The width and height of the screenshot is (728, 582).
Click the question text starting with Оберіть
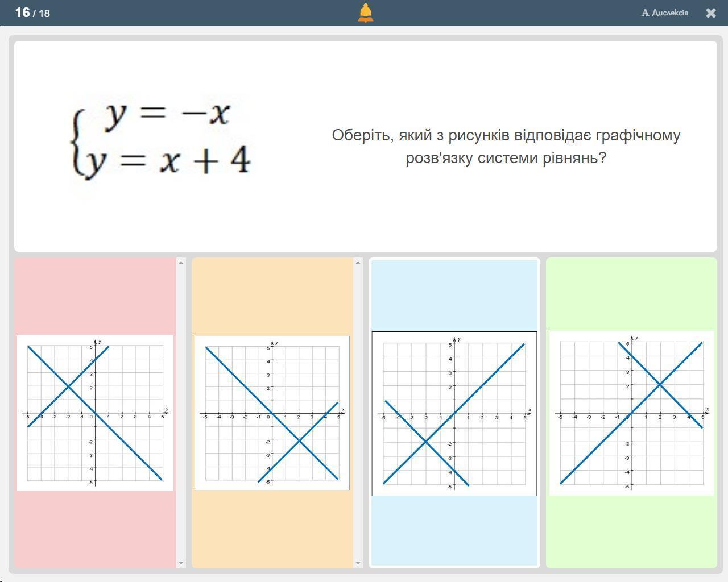(506, 146)
